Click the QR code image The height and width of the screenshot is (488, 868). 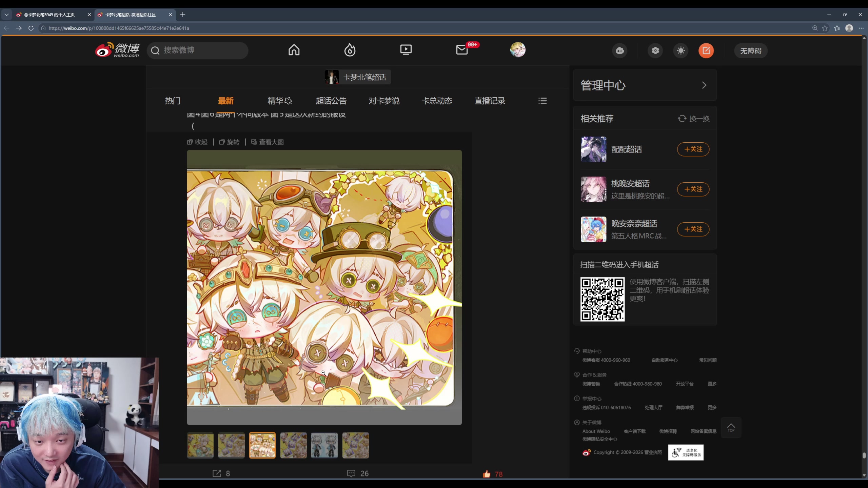[x=603, y=299]
